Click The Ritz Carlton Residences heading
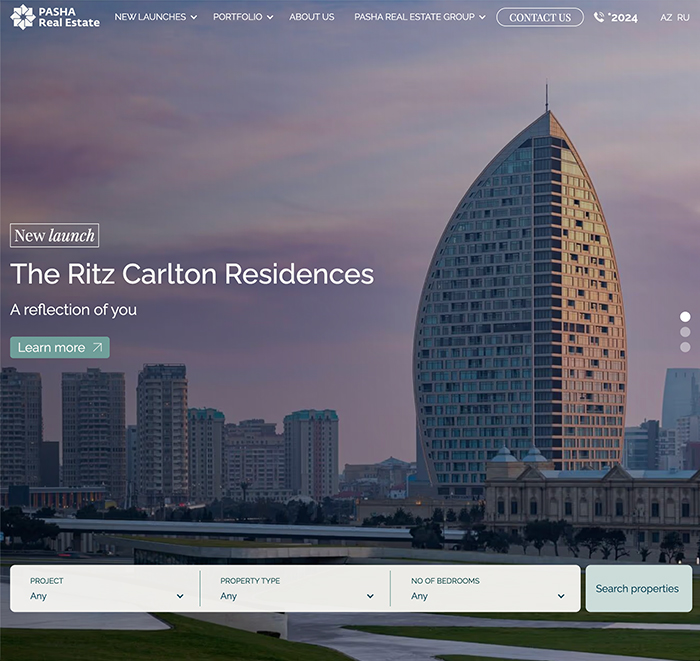The width and height of the screenshot is (700, 661). point(192,274)
